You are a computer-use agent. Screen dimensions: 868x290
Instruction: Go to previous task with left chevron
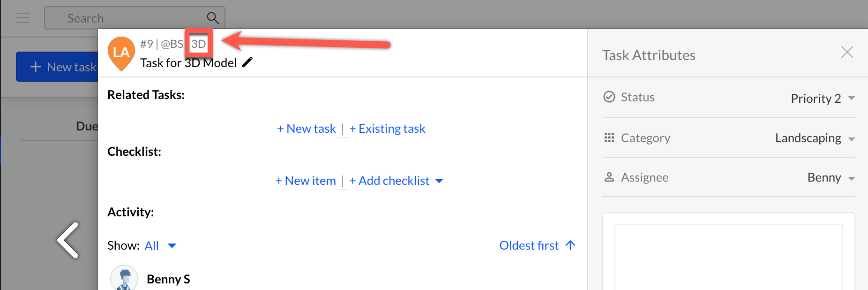[x=68, y=240]
